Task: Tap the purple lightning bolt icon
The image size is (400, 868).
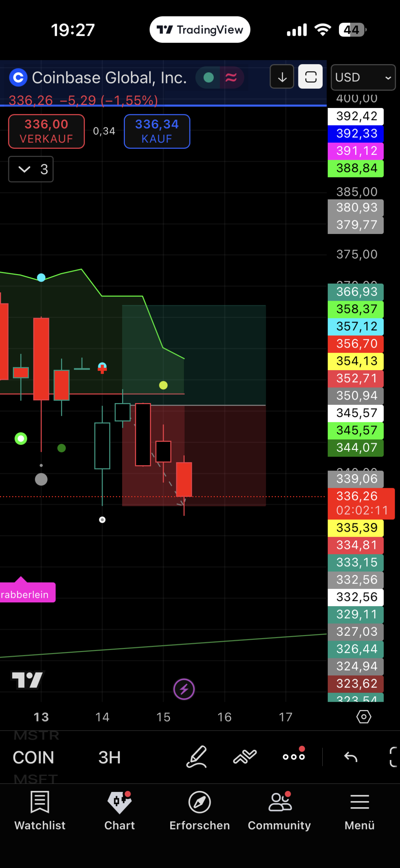Action: (184, 689)
